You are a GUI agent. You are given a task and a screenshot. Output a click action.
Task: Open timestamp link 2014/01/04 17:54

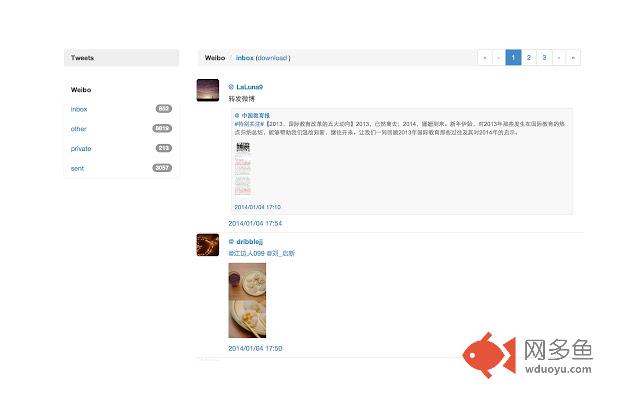(x=255, y=223)
